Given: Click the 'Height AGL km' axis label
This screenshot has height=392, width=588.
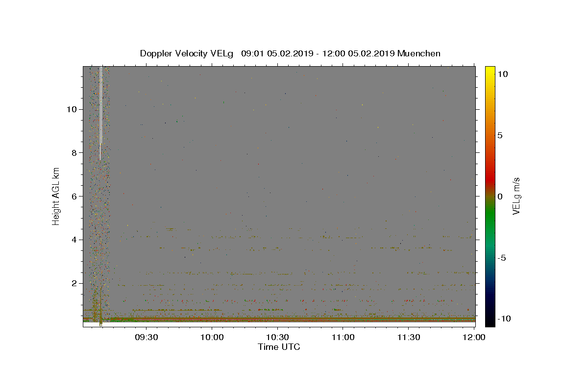Looking at the screenshot, I should click(56, 196).
